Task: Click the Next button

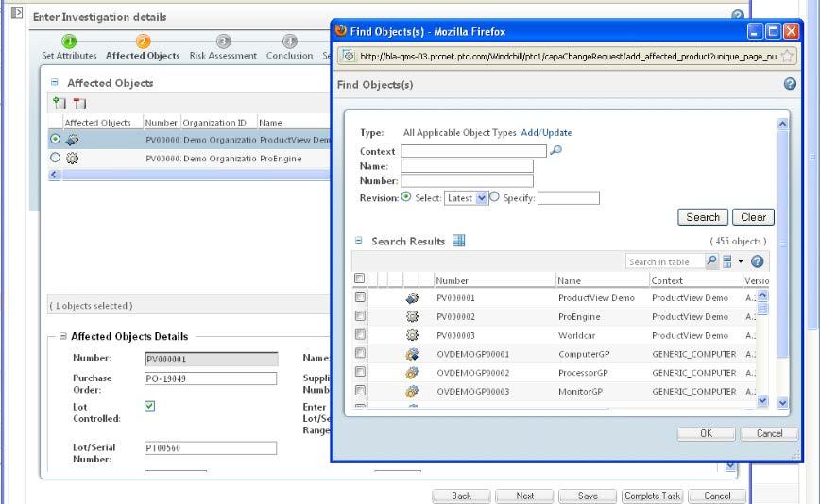Action: (524, 496)
